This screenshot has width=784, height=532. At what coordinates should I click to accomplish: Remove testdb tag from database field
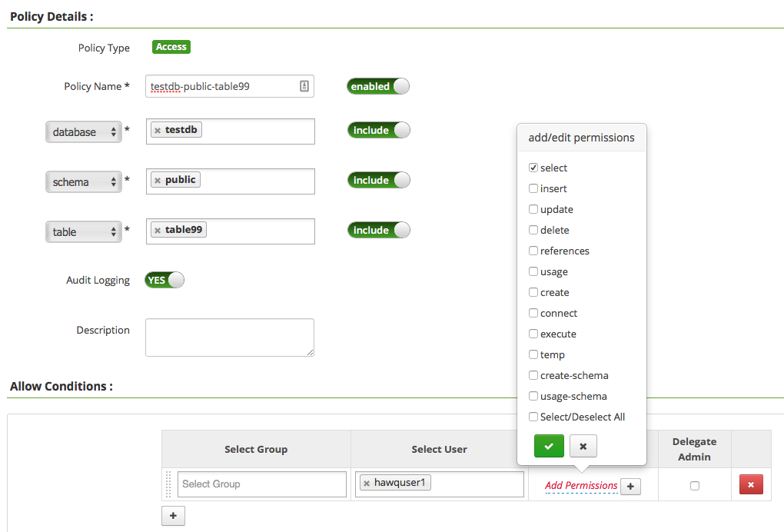coord(158,131)
